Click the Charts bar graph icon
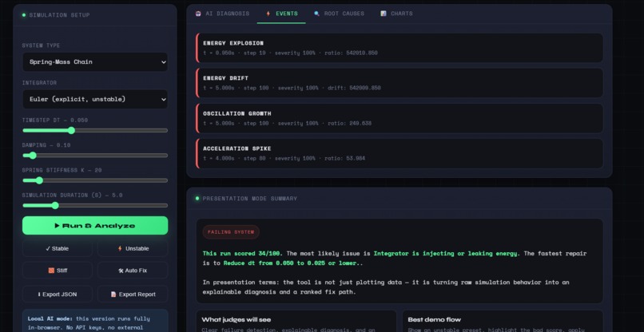This screenshot has width=644, height=332. (x=384, y=14)
